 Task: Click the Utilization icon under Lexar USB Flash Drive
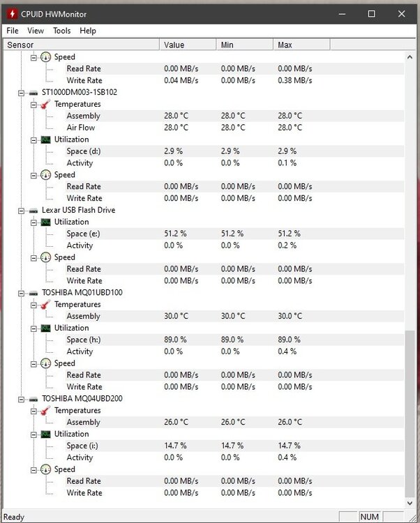pos(45,222)
